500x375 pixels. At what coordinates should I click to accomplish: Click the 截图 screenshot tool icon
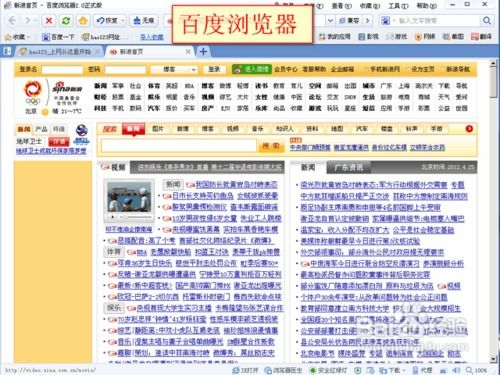[x=454, y=37]
